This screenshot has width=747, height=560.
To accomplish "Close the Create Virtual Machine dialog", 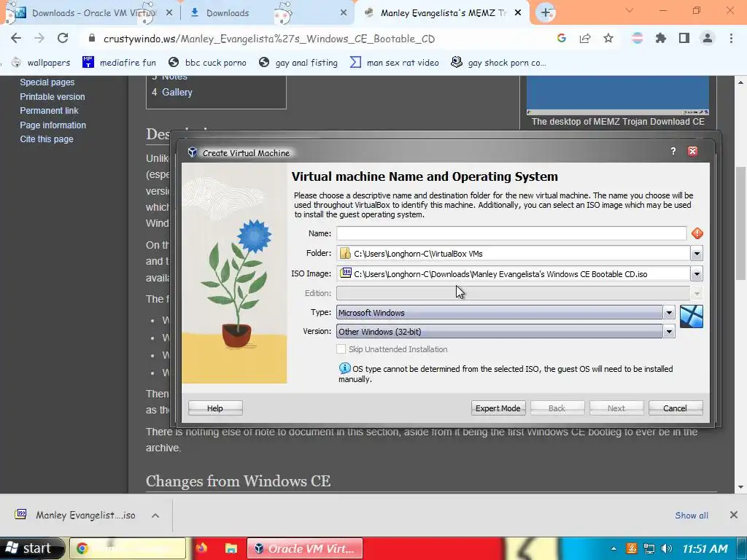I will (693, 151).
